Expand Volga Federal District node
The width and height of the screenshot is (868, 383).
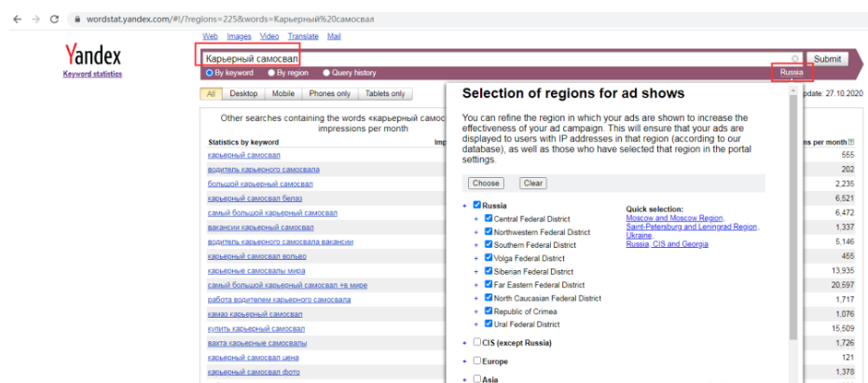[476, 258]
